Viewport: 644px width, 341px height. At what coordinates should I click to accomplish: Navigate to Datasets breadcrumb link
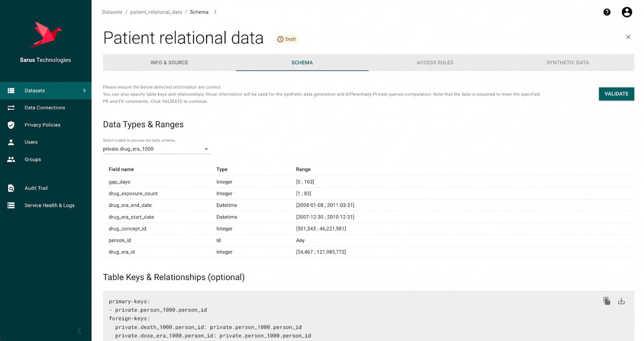click(x=112, y=12)
